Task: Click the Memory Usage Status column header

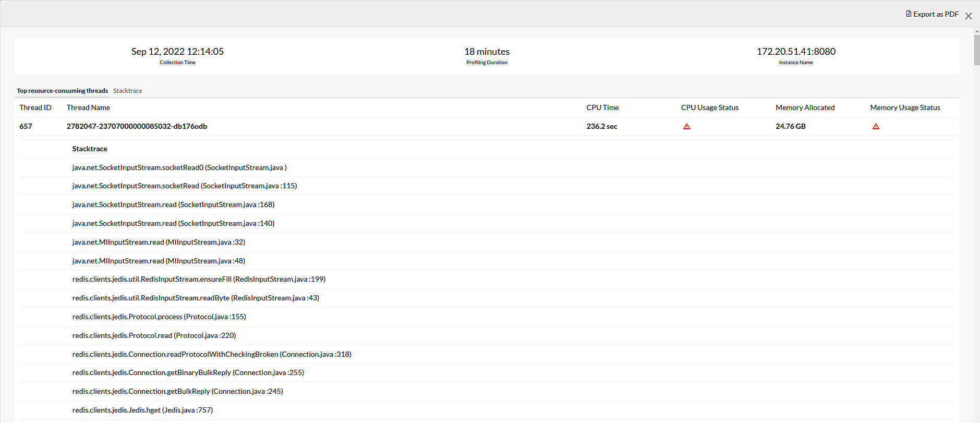Action: (905, 107)
